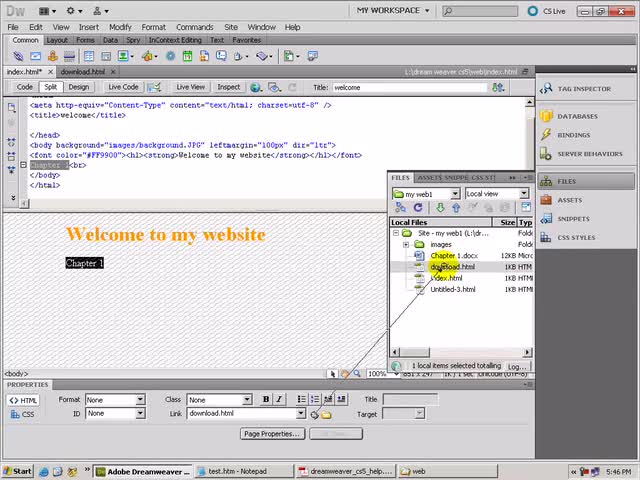640x480 pixels.
Task: Open the Snippets panel in sidebar
Action: (573, 219)
